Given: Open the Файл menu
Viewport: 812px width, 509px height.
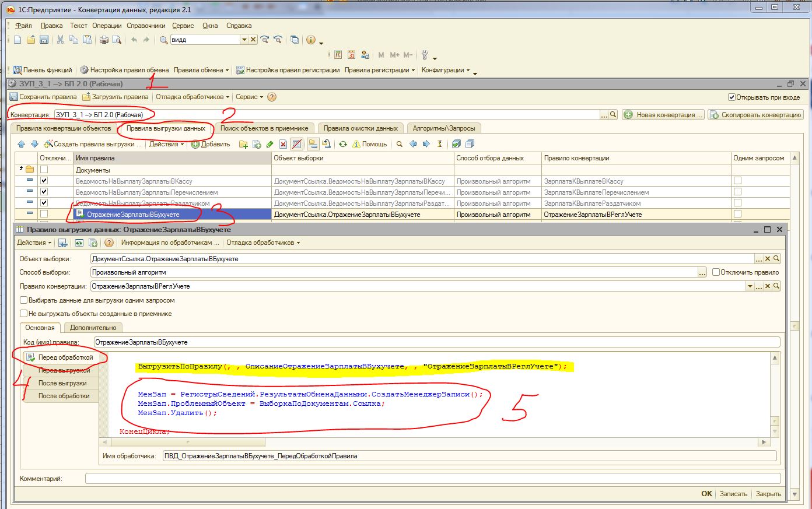Looking at the screenshot, I should [x=23, y=26].
